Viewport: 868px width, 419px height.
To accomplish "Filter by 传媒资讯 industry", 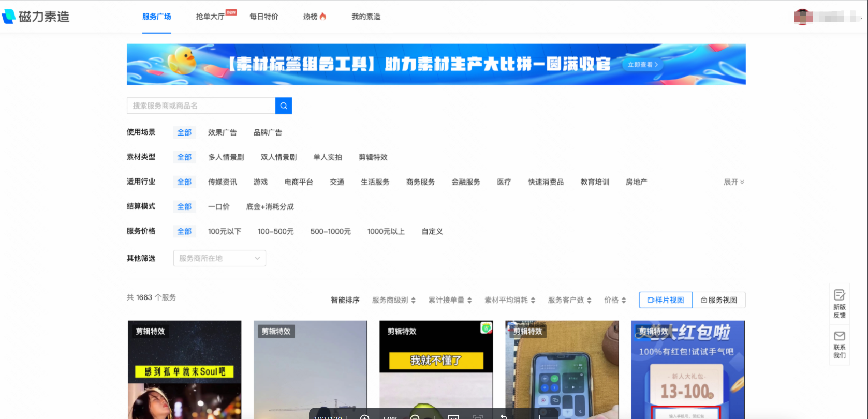I will (223, 182).
